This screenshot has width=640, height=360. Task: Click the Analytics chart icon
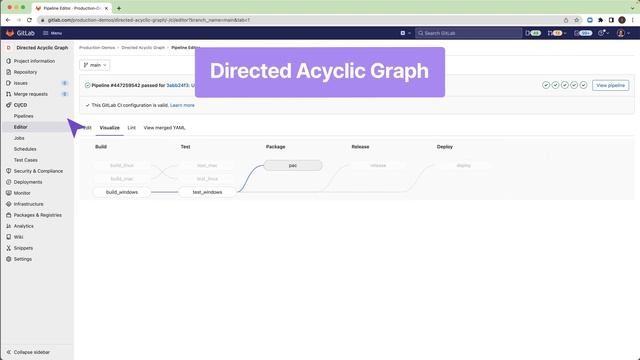click(9, 226)
